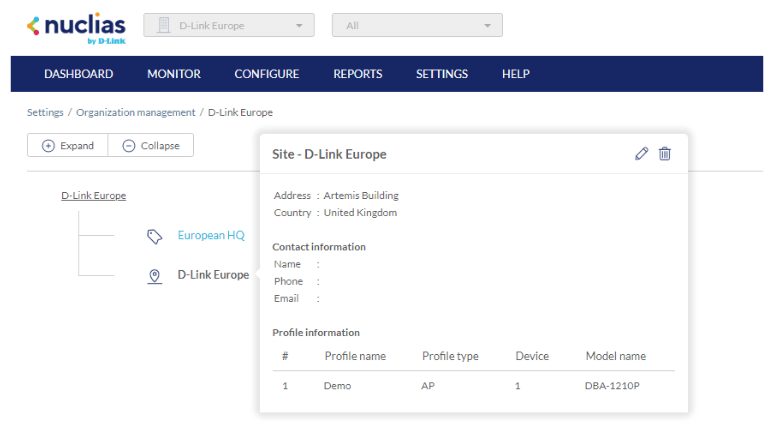This screenshot has width=771, height=439.
Task: Click Organization management in breadcrumb
Action: (x=135, y=113)
